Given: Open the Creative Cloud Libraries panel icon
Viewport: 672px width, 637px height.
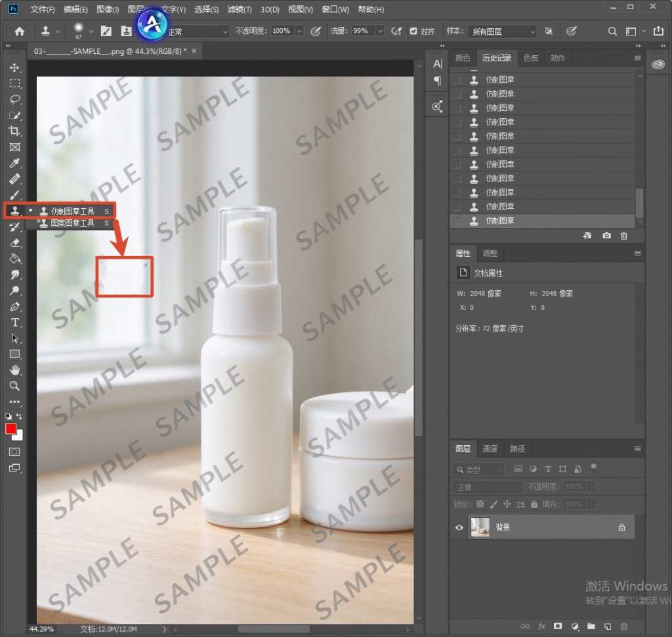Looking at the screenshot, I should pos(658,64).
